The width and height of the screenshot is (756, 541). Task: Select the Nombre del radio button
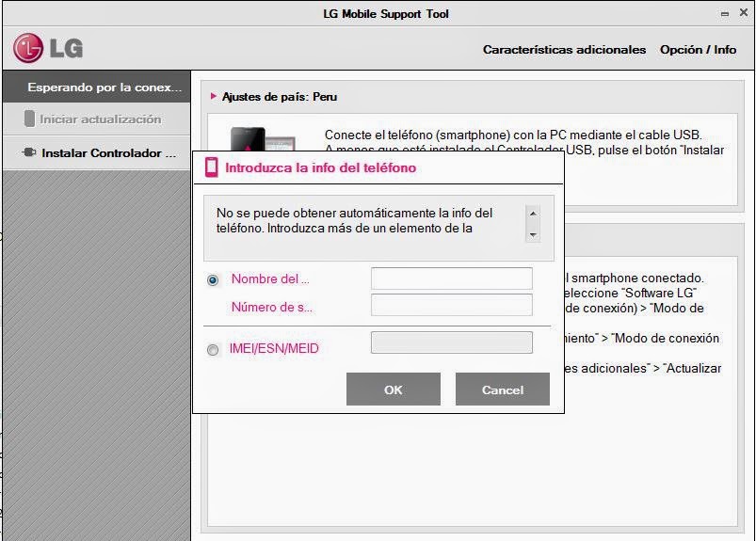point(213,279)
